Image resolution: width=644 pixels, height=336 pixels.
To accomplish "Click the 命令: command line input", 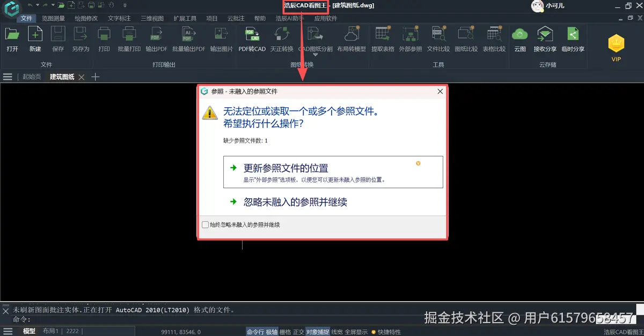I will (x=322, y=319).
